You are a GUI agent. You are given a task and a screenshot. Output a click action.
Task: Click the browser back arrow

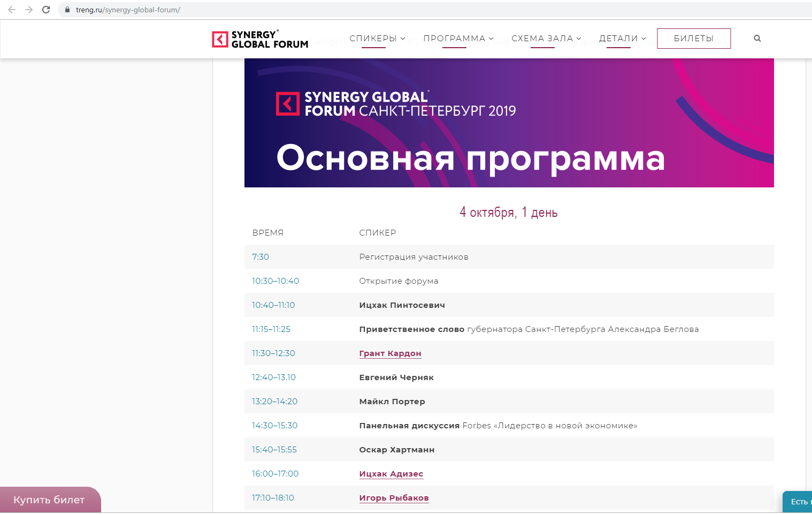click(x=12, y=10)
